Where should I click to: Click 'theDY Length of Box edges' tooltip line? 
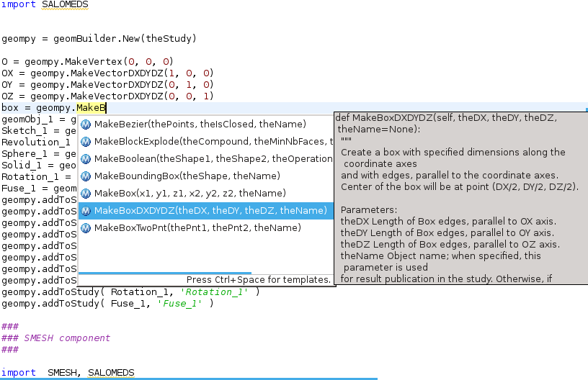point(447,233)
